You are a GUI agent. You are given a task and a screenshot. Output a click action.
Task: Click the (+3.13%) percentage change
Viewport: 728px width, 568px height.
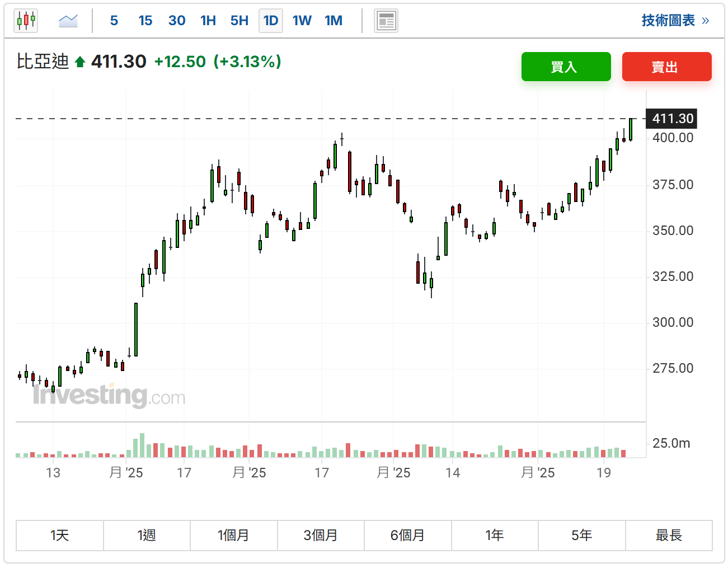(247, 62)
